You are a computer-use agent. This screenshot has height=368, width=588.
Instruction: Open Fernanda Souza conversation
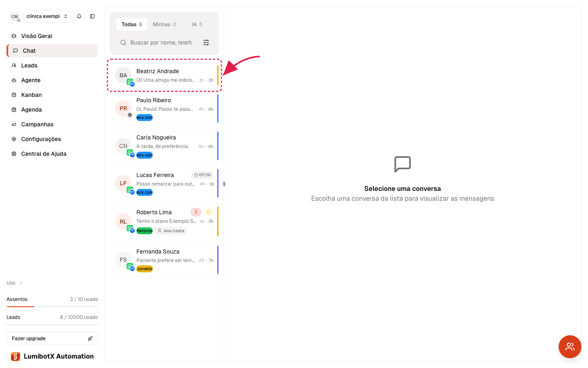164,260
